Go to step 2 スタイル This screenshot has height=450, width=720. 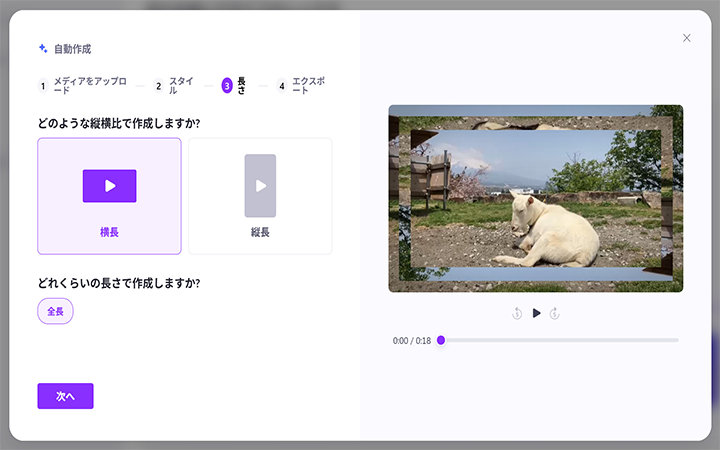(x=174, y=86)
